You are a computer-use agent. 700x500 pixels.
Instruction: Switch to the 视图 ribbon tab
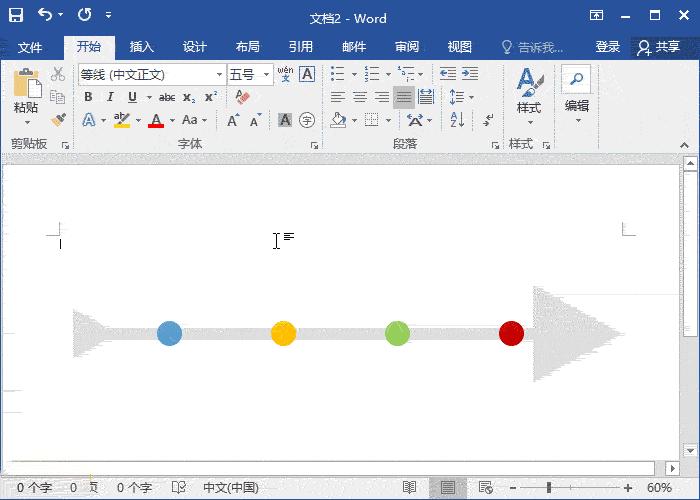pyautogui.click(x=459, y=47)
